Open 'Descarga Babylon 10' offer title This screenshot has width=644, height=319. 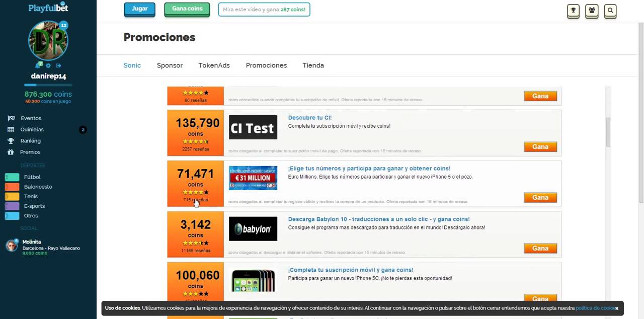pyautogui.click(x=379, y=219)
